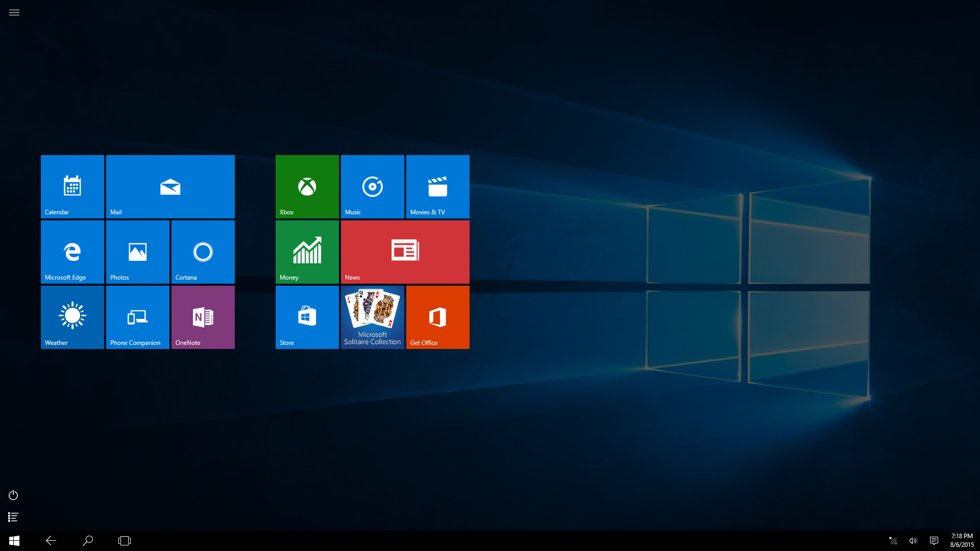Open Action Center notifications icon
Viewport: 980px width, 551px height.
coord(934,541)
